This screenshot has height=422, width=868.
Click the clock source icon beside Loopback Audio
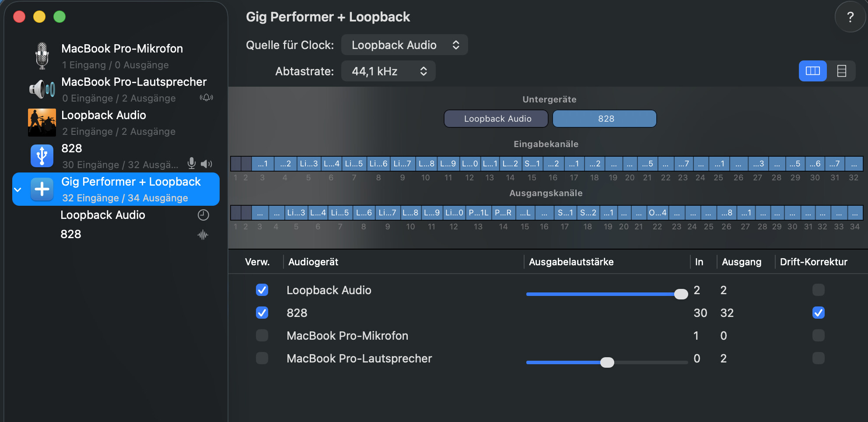pyautogui.click(x=203, y=215)
